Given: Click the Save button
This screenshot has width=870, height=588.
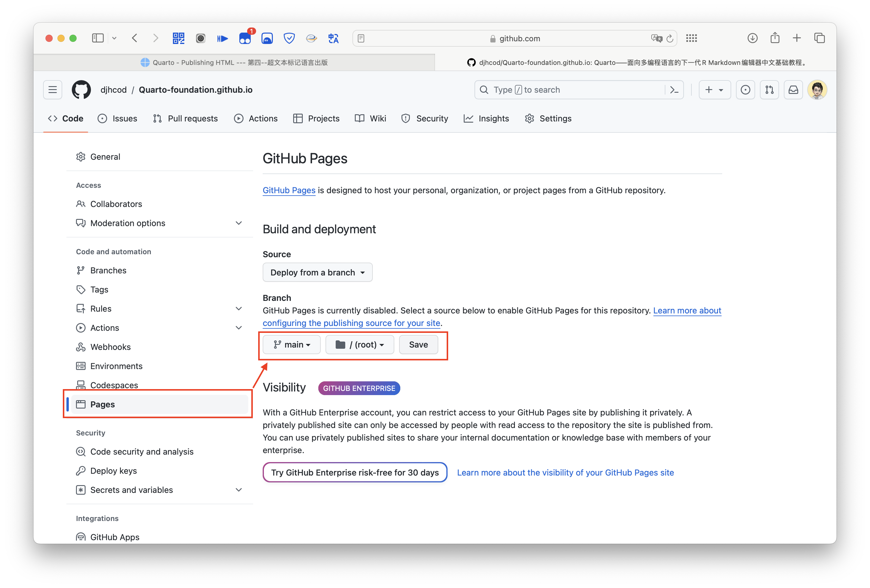Looking at the screenshot, I should (418, 345).
